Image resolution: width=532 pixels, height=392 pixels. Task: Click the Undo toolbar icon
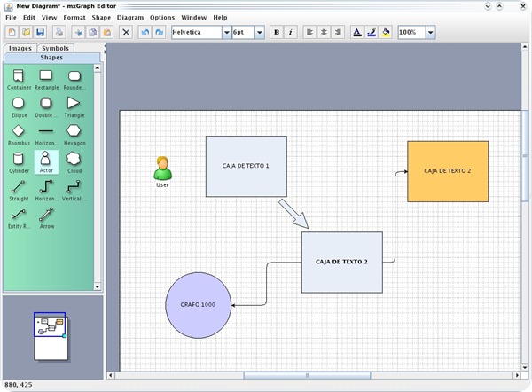[145, 32]
